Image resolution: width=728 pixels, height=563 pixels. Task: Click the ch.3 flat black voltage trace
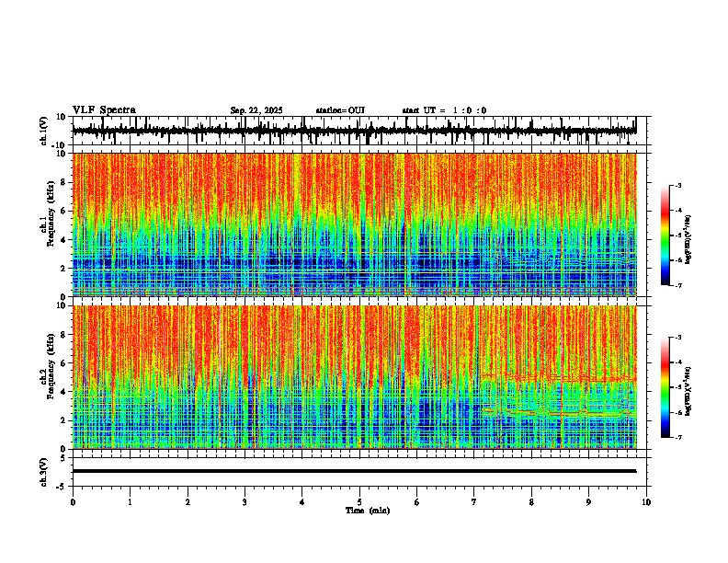coord(354,471)
